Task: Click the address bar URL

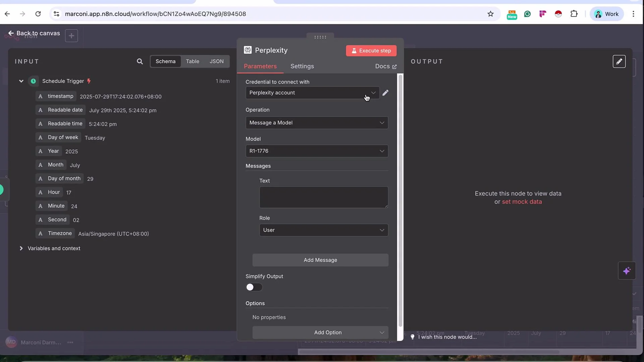Action: [155, 14]
